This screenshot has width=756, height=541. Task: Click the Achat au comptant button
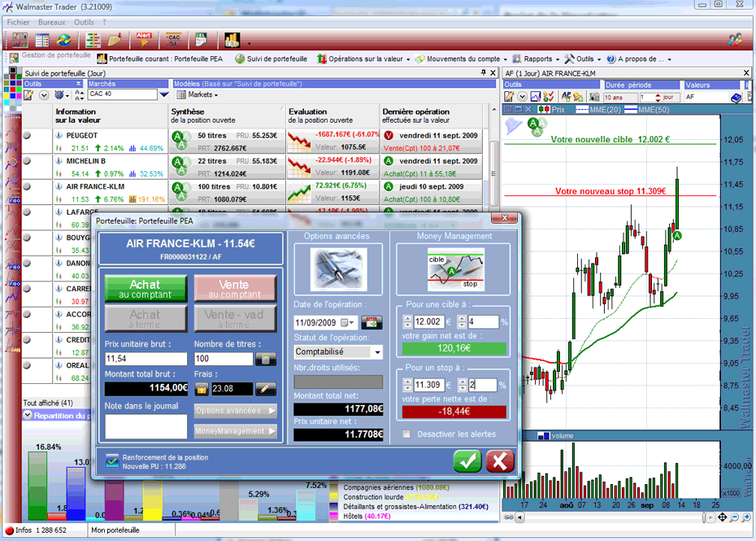146,289
